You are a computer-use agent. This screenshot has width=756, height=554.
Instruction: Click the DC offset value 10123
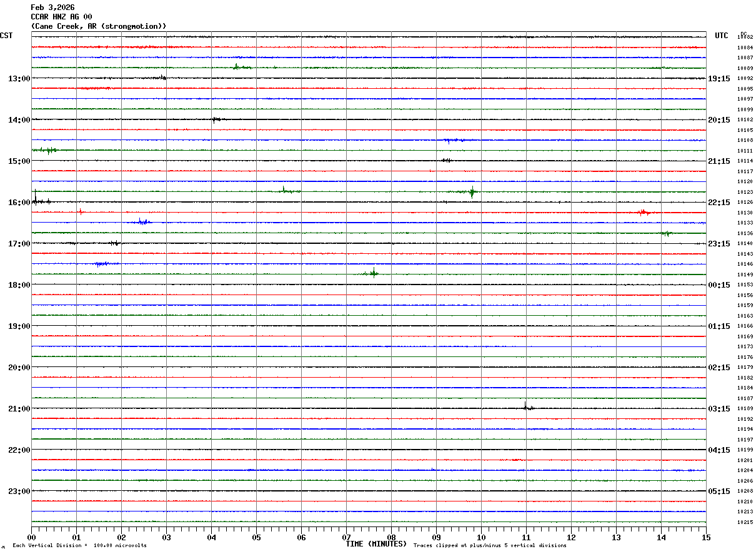745,192
